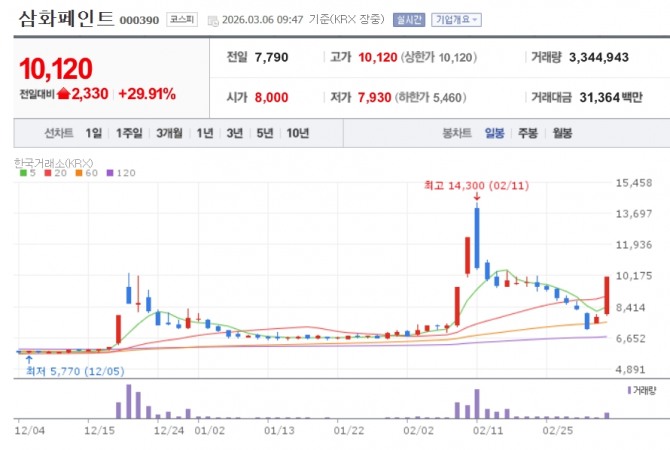The height and width of the screenshot is (450, 670).
Task: Switch to 일봉 candlestick chart
Action: pyautogui.click(x=494, y=133)
